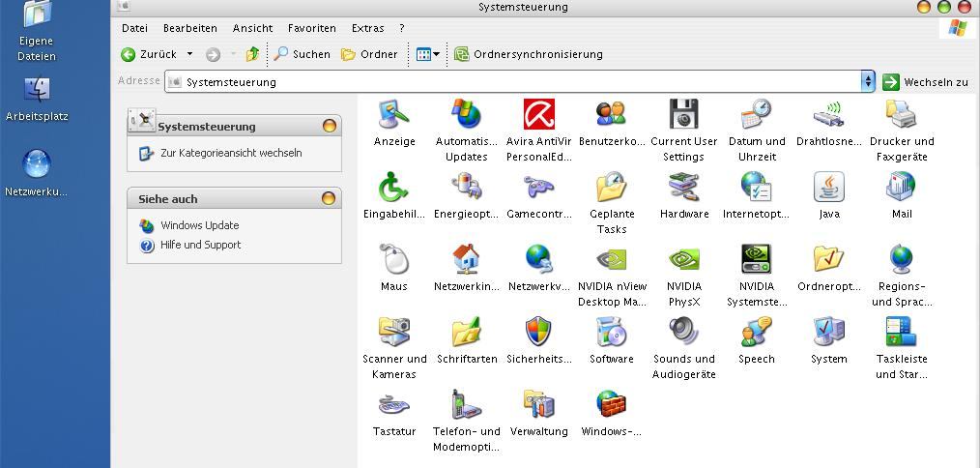
Task: Collapse the Systemsteuerung side panel
Action: coord(330,126)
